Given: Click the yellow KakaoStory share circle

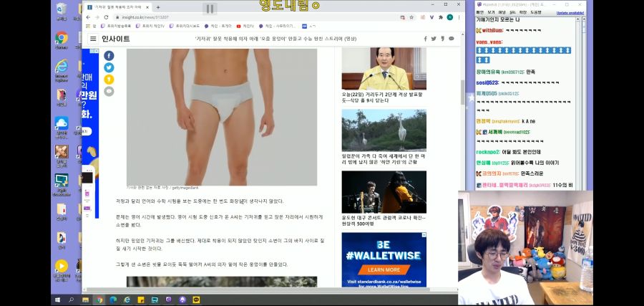Looking at the screenshot, I should pyautogui.click(x=109, y=80).
